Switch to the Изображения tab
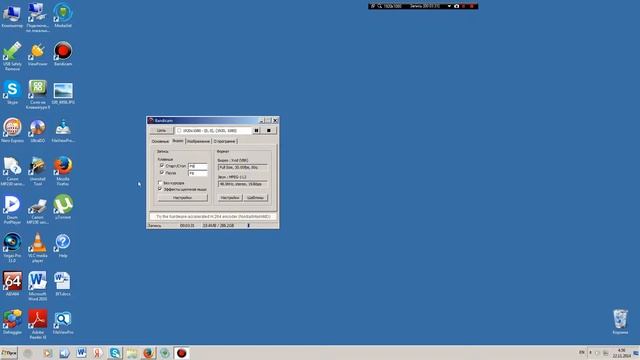The height and width of the screenshot is (360, 640). (x=198, y=141)
